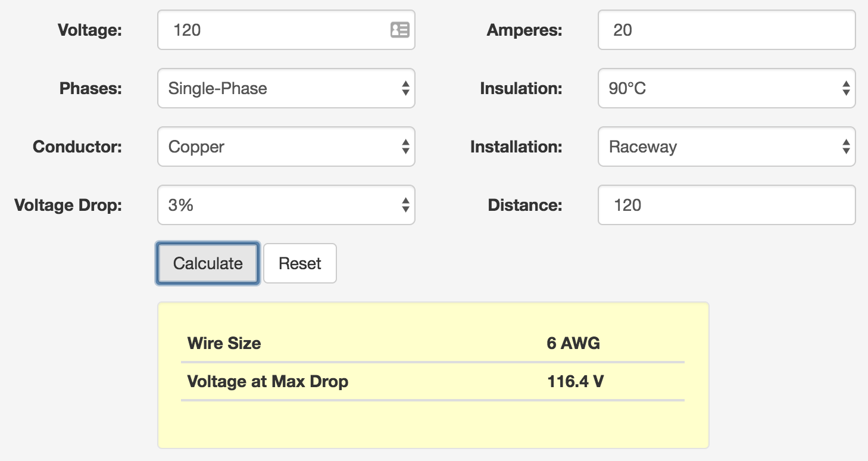Click the contact autofill icon in Voltage field
Image resolution: width=868 pixels, height=461 pixels.
(399, 30)
